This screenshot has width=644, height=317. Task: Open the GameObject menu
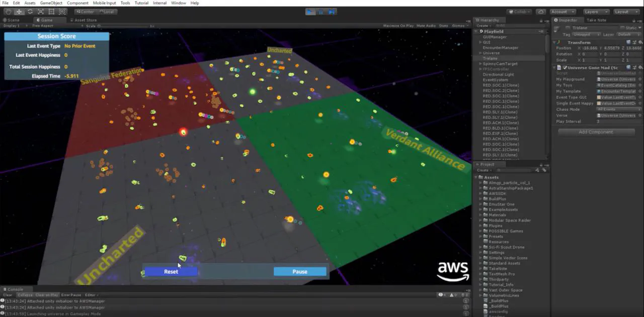coord(51,3)
